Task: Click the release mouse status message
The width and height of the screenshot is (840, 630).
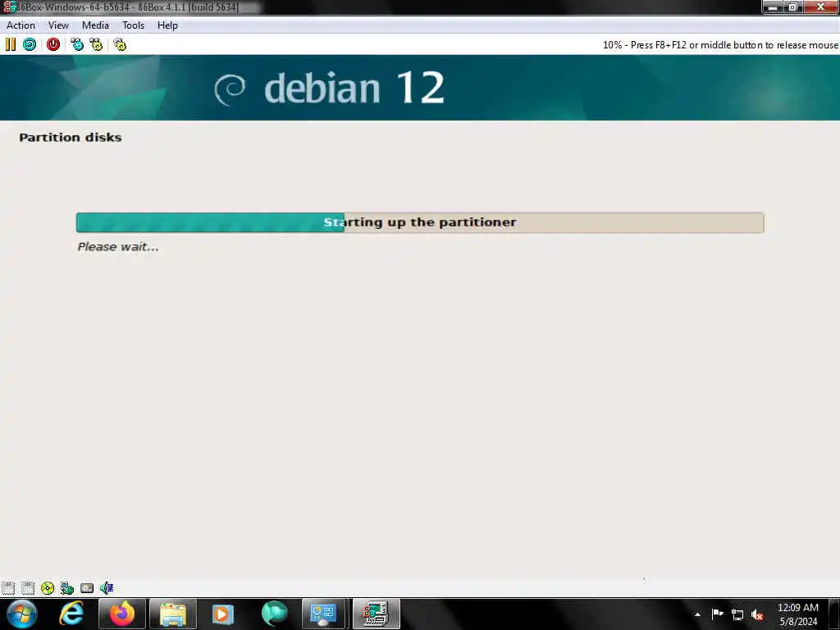Action: [x=720, y=45]
